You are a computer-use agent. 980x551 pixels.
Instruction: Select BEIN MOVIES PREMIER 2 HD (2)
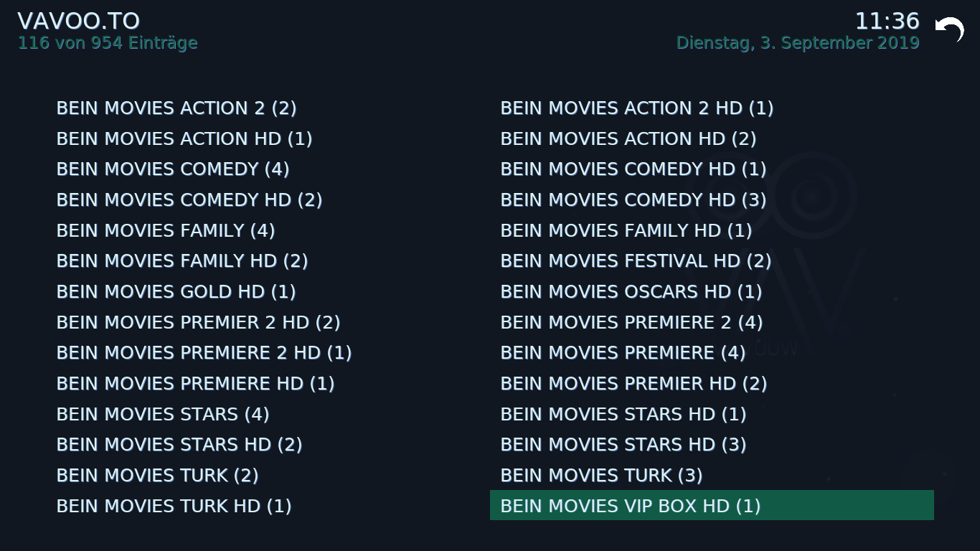click(x=268, y=323)
